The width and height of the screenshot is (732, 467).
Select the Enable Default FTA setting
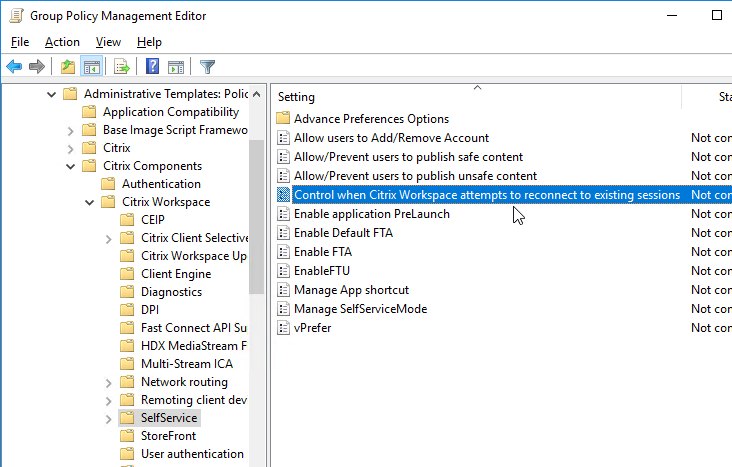click(343, 233)
